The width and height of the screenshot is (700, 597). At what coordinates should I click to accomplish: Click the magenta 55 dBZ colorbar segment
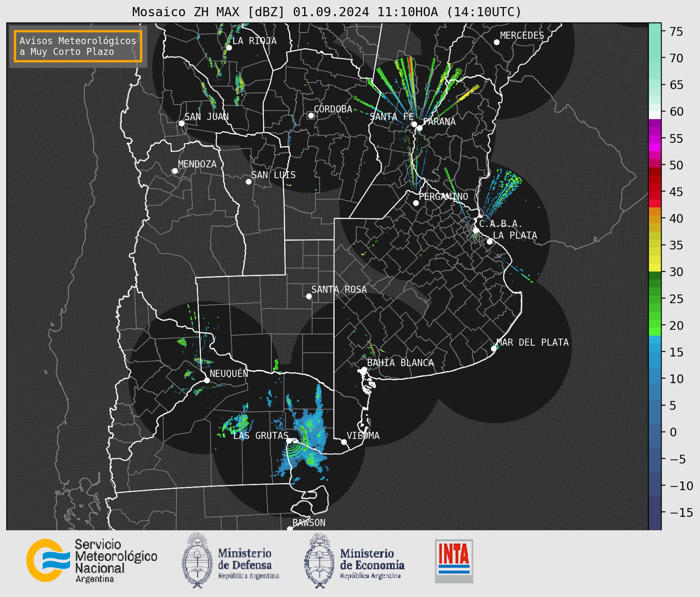(x=655, y=139)
